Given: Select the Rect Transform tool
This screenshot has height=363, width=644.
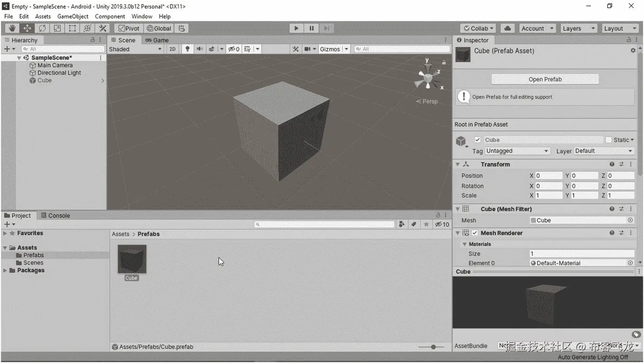Looking at the screenshot, I should point(72,28).
